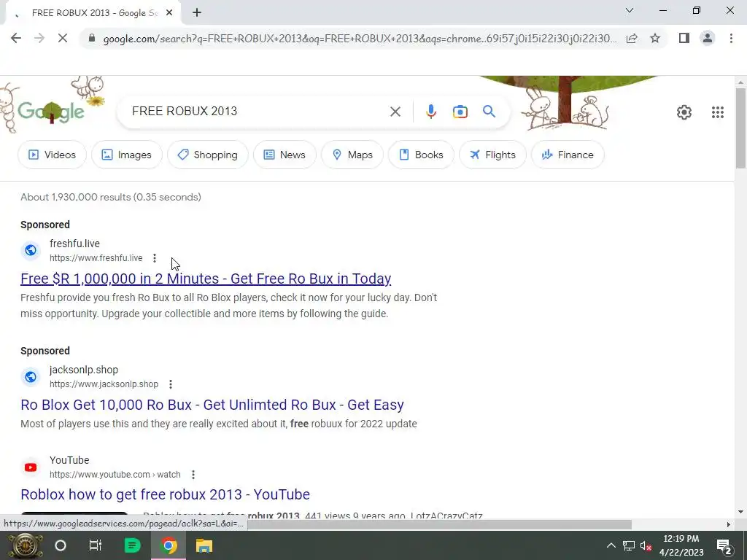The image size is (747, 560).
Task: Open Roblox how to get free robux 2013 link
Action: coord(166,494)
